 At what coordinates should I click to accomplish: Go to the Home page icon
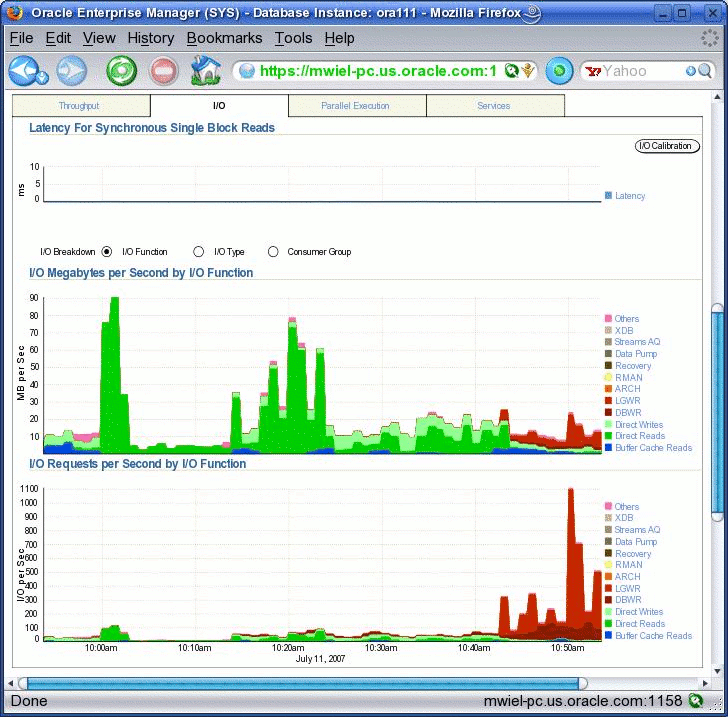[x=205, y=71]
